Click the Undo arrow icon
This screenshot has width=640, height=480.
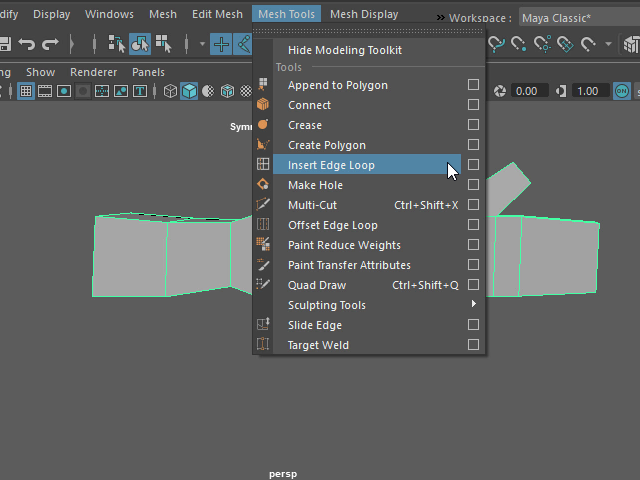tap(27, 44)
